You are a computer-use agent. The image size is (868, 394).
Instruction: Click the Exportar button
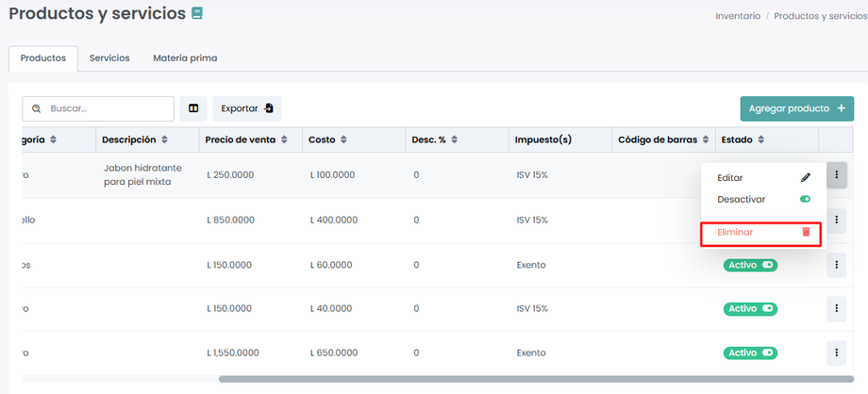click(x=246, y=108)
